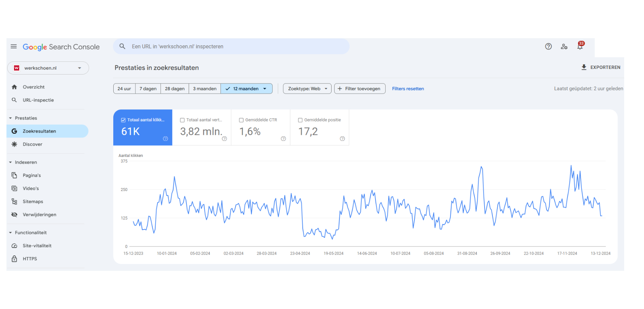The height and width of the screenshot is (309, 644).
Task: Select the 7 dagen date range
Action: 148,89
